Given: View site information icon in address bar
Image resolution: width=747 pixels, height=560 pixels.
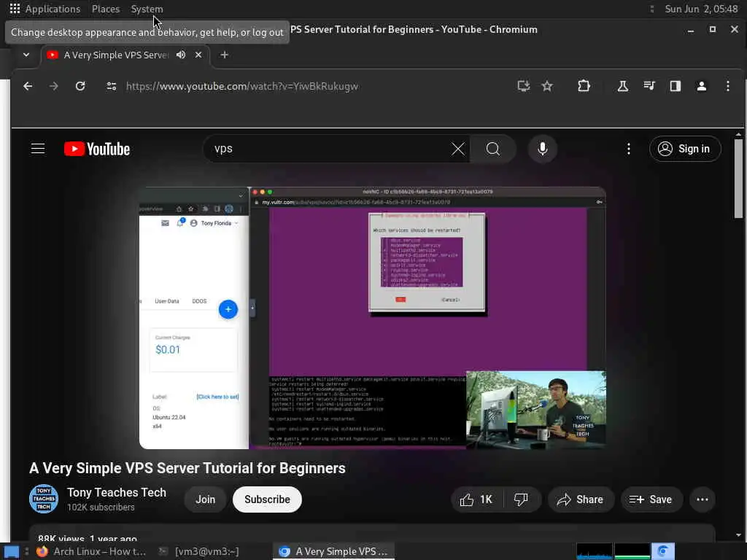Looking at the screenshot, I should (x=111, y=86).
